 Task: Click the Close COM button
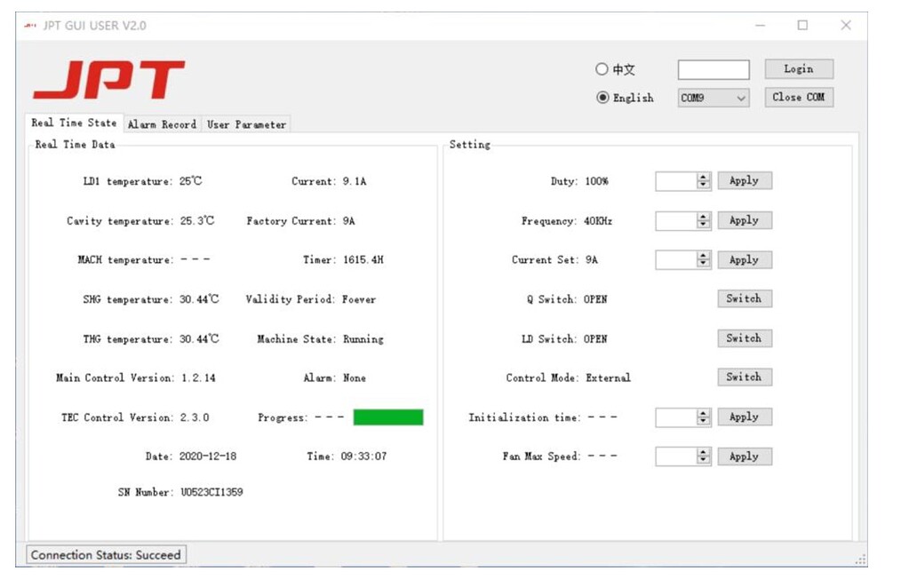(x=799, y=98)
